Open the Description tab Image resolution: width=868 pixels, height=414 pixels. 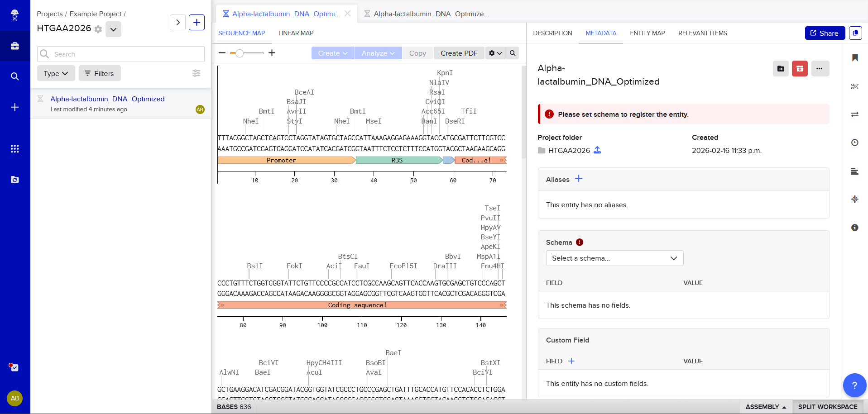[552, 33]
